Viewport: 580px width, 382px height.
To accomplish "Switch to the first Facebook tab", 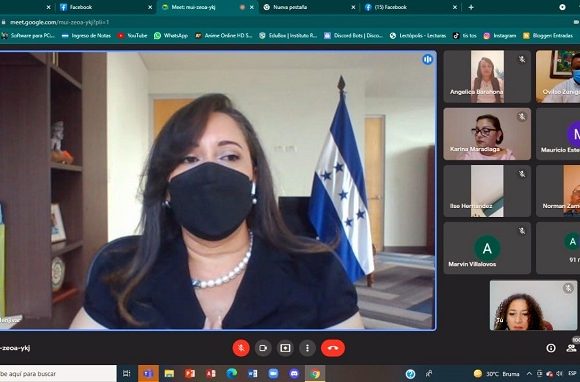I will pyautogui.click(x=105, y=7).
